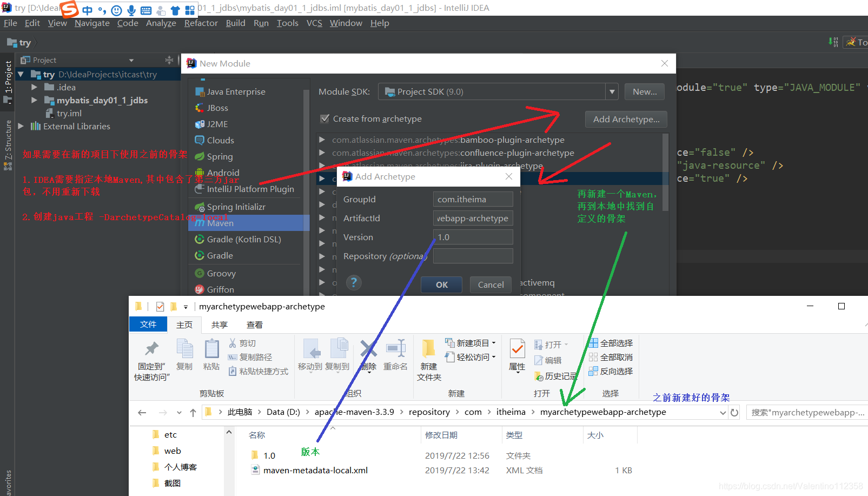The width and height of the screenshot is (868, 496).
Task: Select Gradle (Kotlin DSL) module
Action: pyautogui.click(x=238, y=240)
